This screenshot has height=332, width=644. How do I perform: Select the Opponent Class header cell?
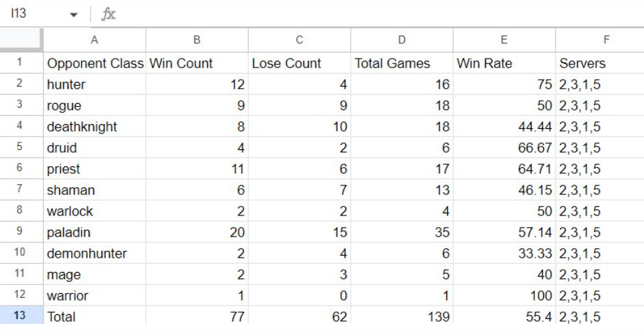coord(95,63)
